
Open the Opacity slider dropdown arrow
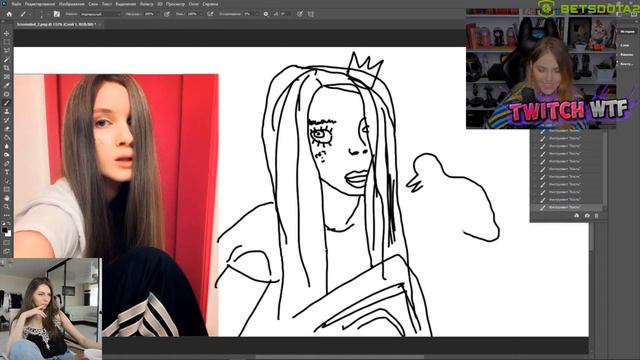pos(158,14)
